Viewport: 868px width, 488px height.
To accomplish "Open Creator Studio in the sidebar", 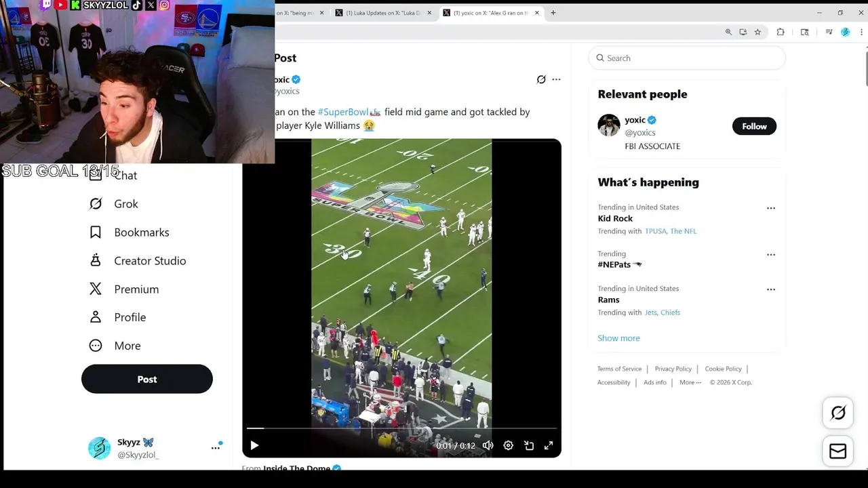I will 138,261.
